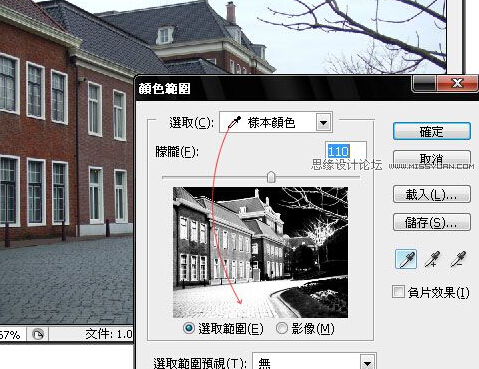Click the 載入(L)... load button
The width and height of the screenshot is (479, 369).
(x=432, y=194)
